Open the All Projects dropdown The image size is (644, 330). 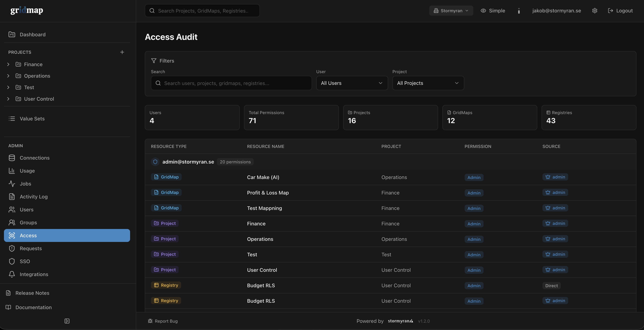(428, 83)
